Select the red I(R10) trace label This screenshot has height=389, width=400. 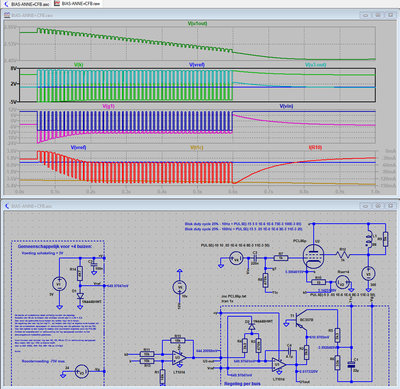tap(315, 148)
